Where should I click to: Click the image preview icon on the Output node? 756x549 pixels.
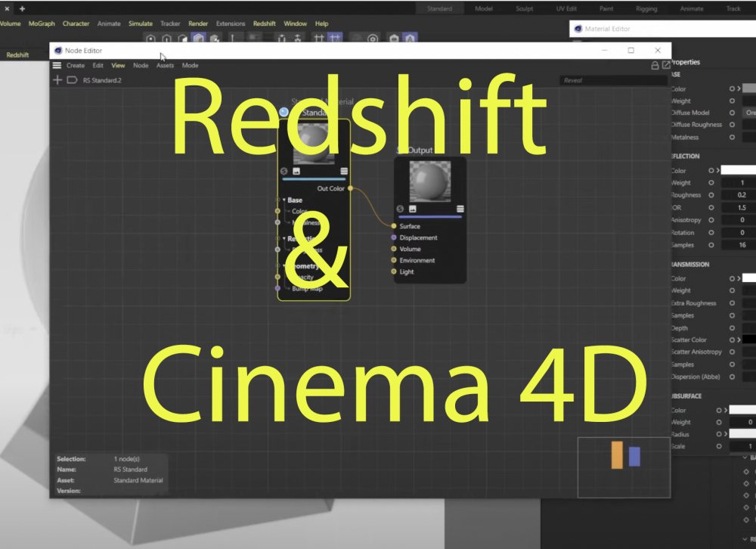click(412, 209)
